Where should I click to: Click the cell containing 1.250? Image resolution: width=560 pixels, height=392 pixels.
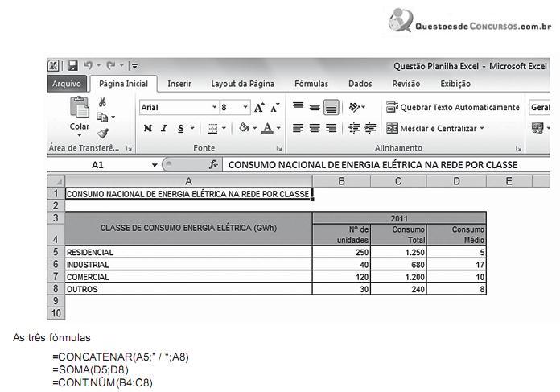tap(398, 252)
